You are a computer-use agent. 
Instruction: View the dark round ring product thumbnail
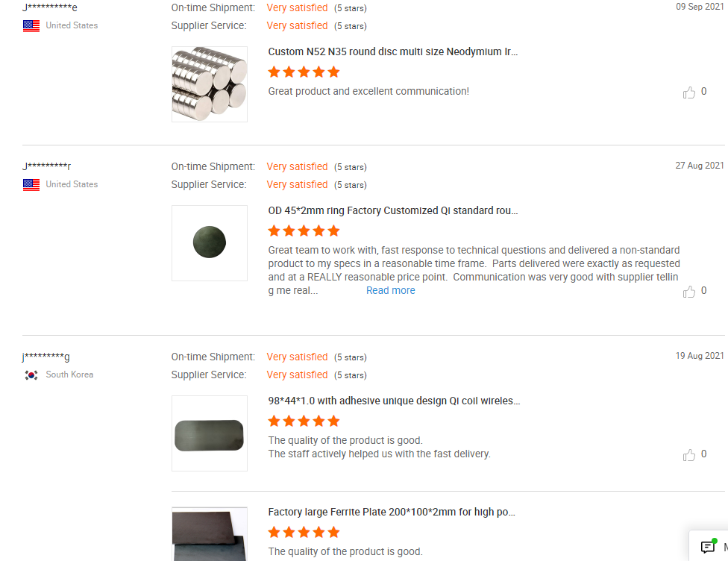210,243
